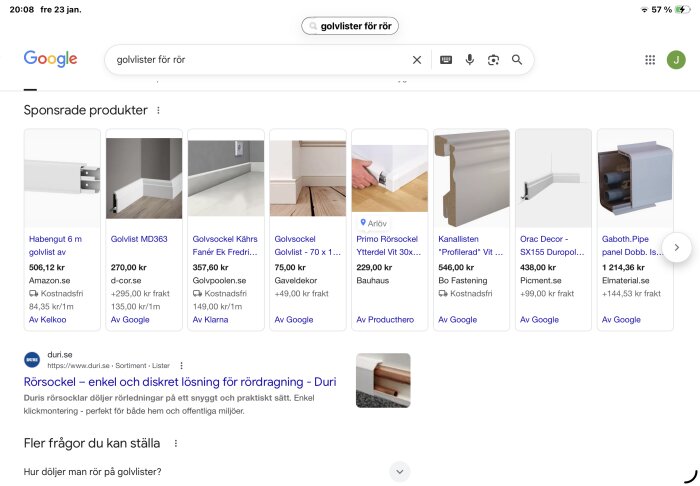Tap the Gaveldekor golvsockel product image
Screen dimensions: 700x486
[308, 179]
